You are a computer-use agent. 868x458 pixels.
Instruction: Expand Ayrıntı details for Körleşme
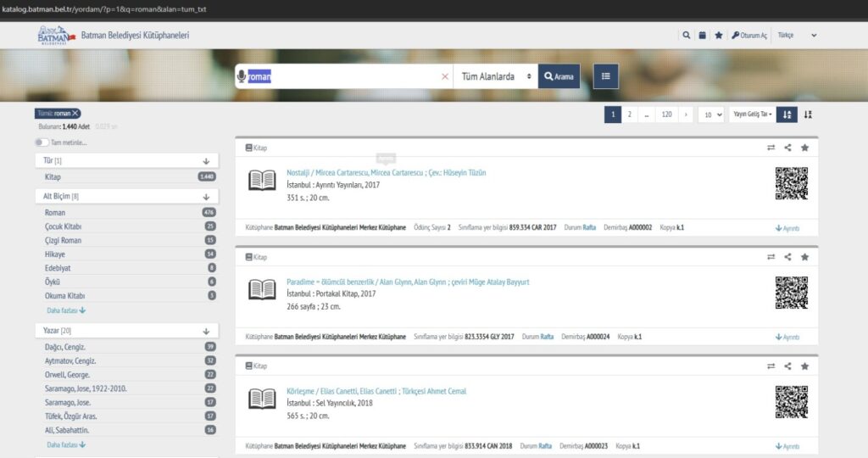click(787, 446)
